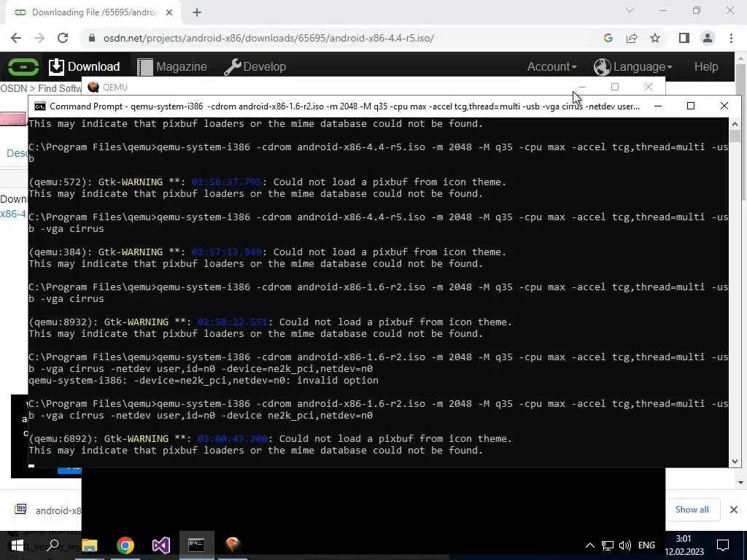Maximize the Command Prompt window

(691, 106)
